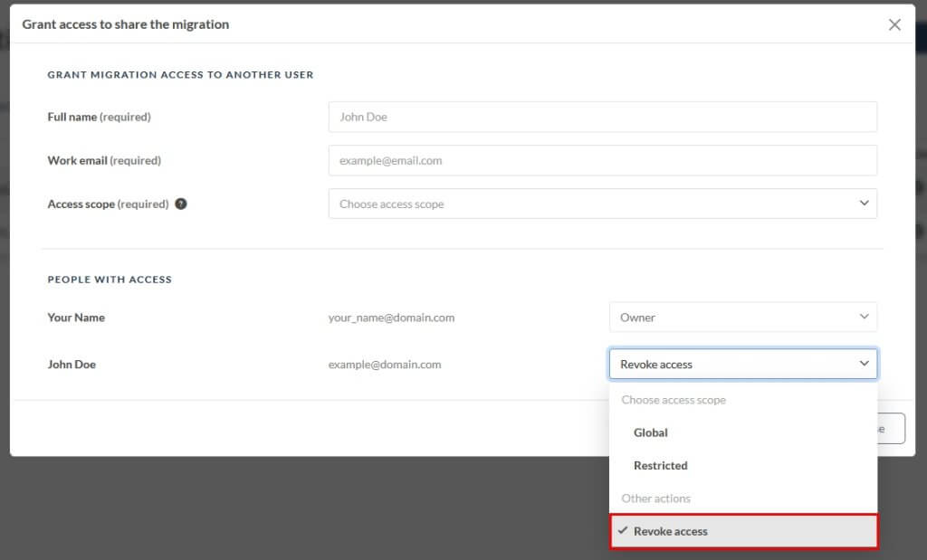
Task: Open Your Name's Owner access level dropdown
Action: tap(742, 317)
